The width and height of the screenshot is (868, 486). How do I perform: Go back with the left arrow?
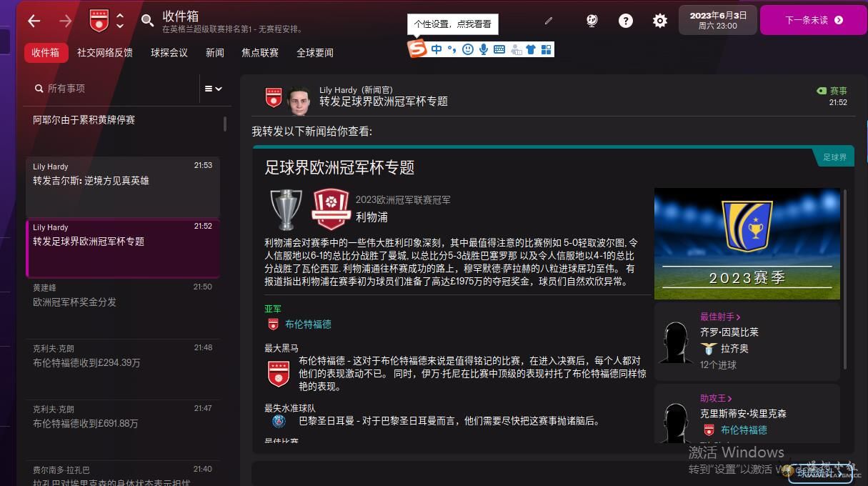(x=34, y=21)
